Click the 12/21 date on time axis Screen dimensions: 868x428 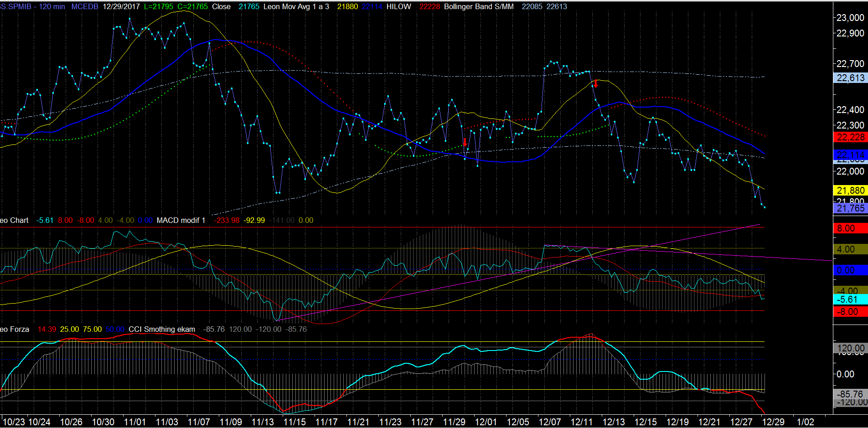click(x=709, y=422)
